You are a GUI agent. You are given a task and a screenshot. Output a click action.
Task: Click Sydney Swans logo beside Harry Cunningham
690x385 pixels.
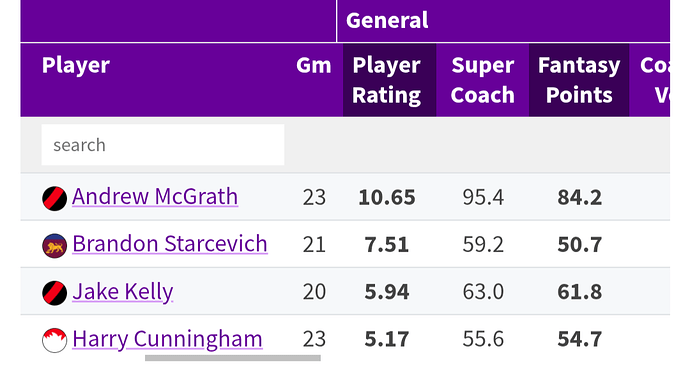point(55,340)
